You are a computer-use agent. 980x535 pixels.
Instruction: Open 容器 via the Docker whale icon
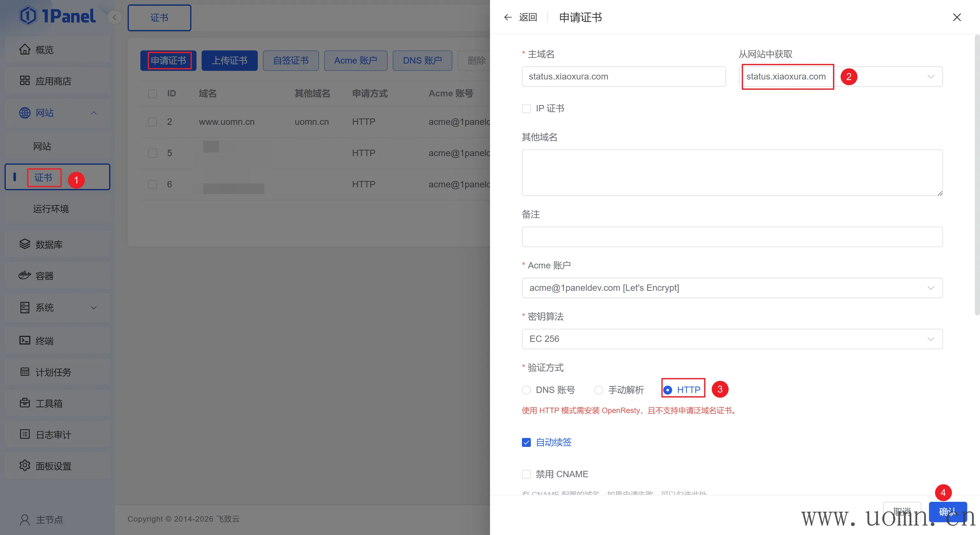pyautogui.click(x=25, y=275)
